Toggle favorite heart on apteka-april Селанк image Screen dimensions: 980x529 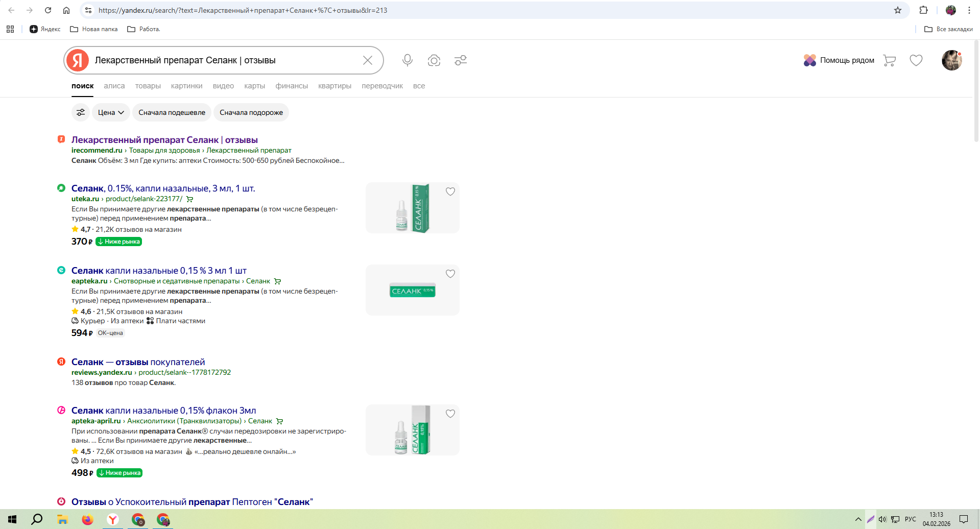(450, 414)
